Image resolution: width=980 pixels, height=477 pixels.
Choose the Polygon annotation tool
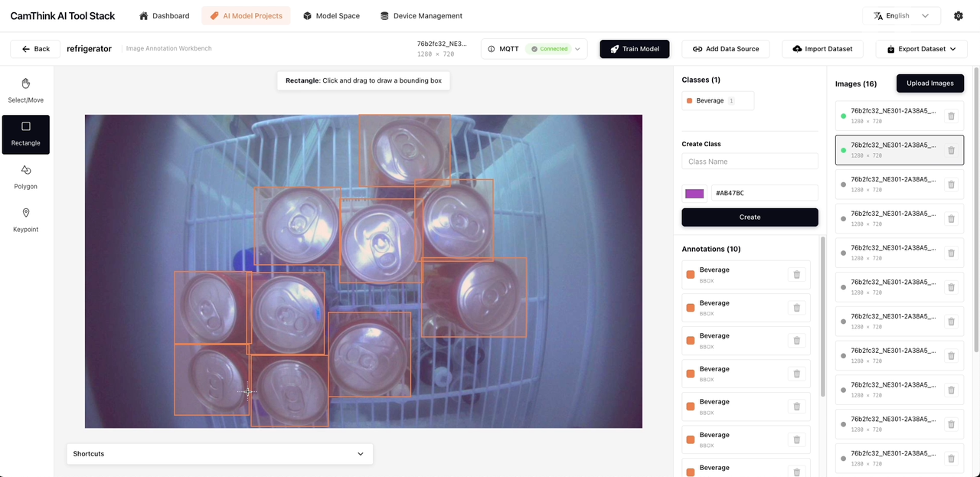pyautogui.click(x=26, y=176)
